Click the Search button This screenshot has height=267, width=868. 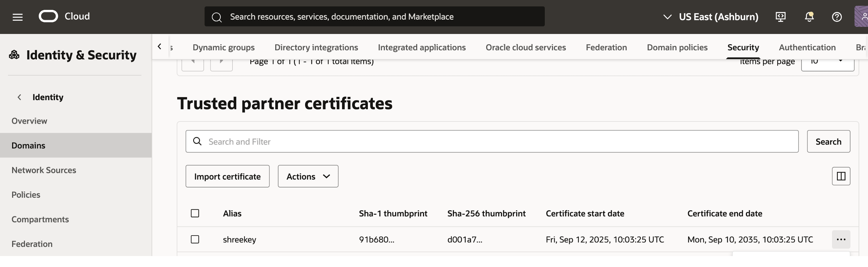click(x=828, y=141)
